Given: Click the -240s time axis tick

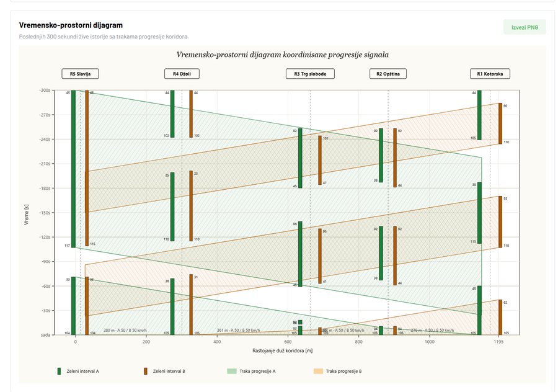Looking at the screenshot, I should (x=45, y=139).
